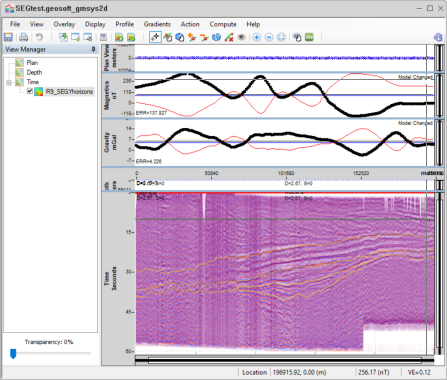Click the Save model toolbar icon

[8, 37]
